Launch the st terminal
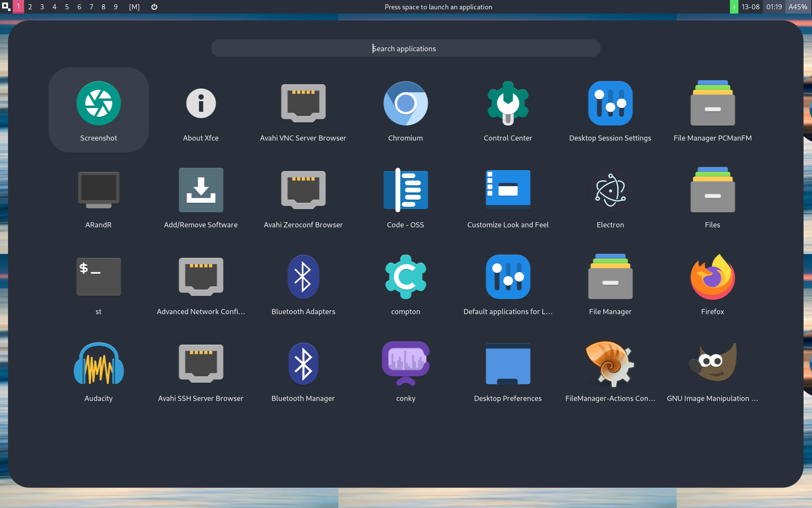Image resolution: width=812 pixels, height=508 pixels. (99, 284)
